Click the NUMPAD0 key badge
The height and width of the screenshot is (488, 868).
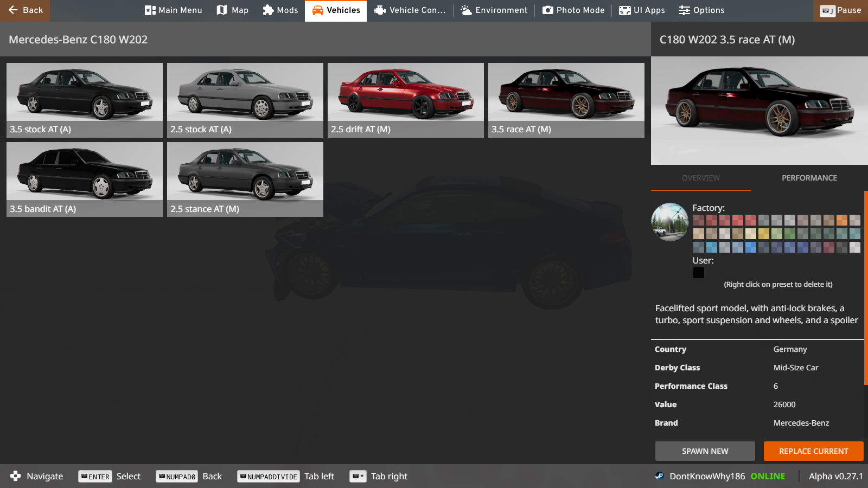pos(177,477)
